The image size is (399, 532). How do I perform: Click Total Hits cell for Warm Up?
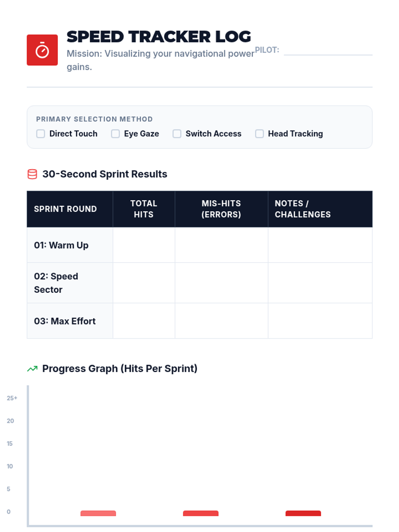[x=144, y=245]
